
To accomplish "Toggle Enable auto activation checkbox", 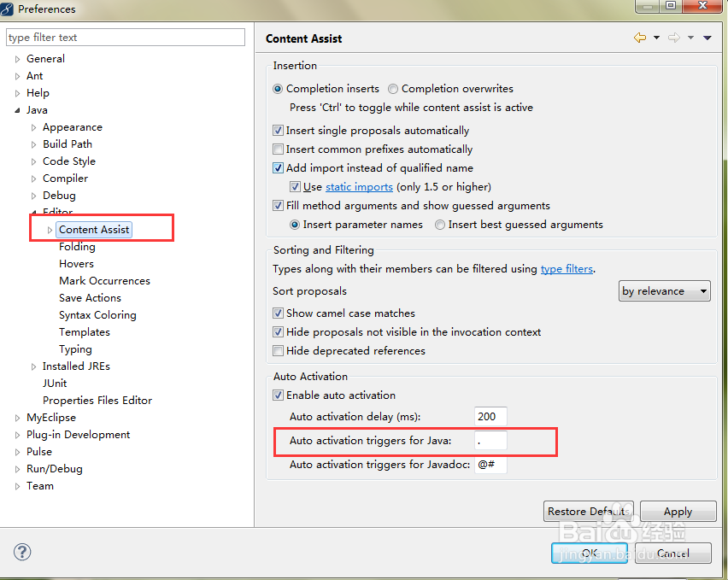I will point(278,395).
